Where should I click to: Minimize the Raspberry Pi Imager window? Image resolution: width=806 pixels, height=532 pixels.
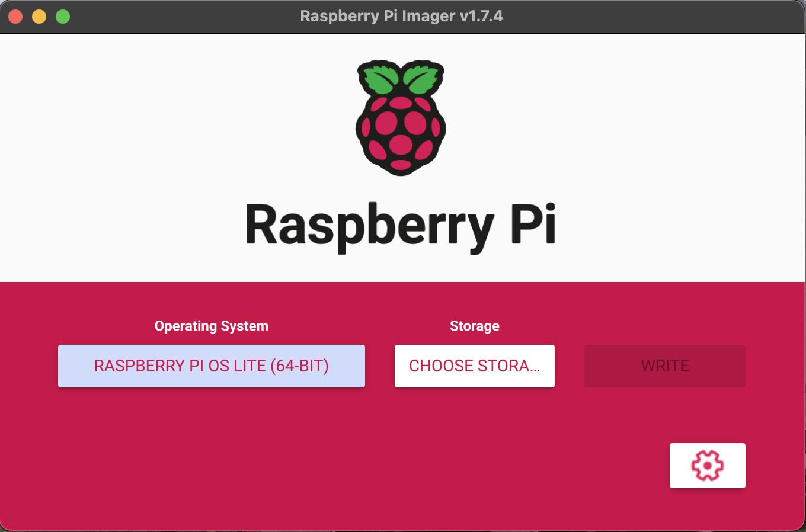click(39, 16)
